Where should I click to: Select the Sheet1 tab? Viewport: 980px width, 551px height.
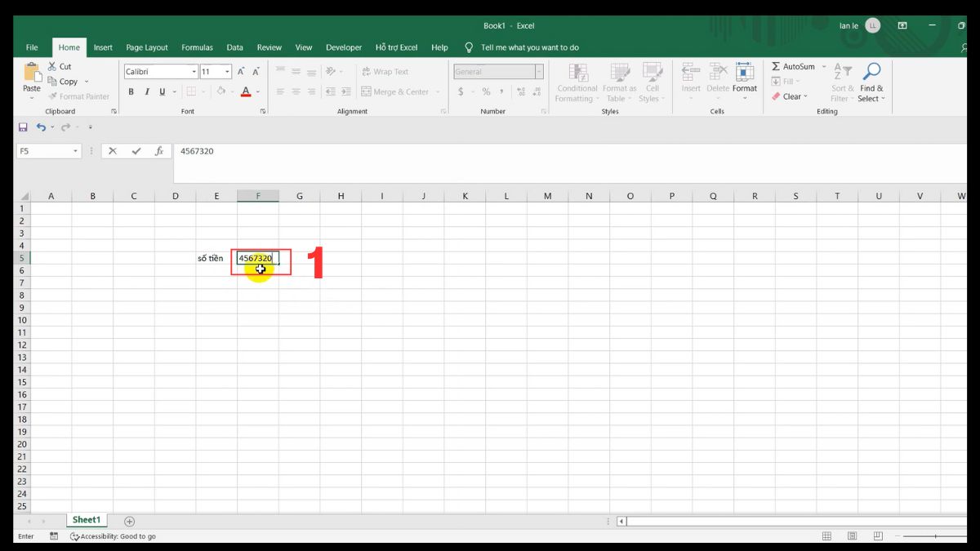[x=86, y=519]
